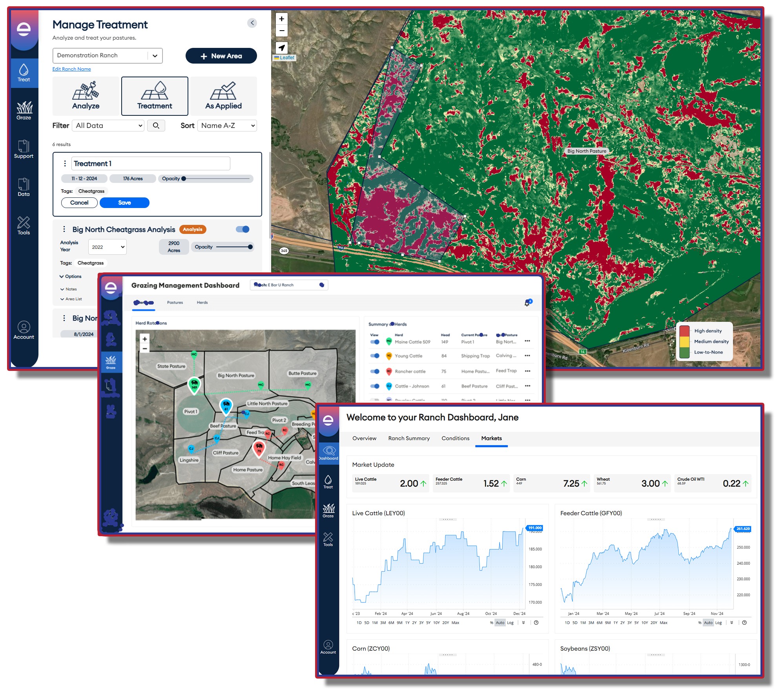Open Dashboard icon in Ranch Dashboard sidebar

click(328, 453)
